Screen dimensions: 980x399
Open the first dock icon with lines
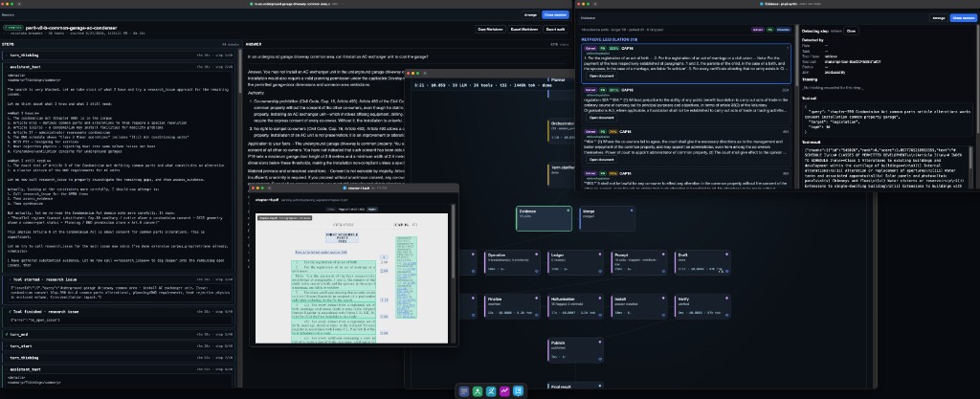[464, 391]
